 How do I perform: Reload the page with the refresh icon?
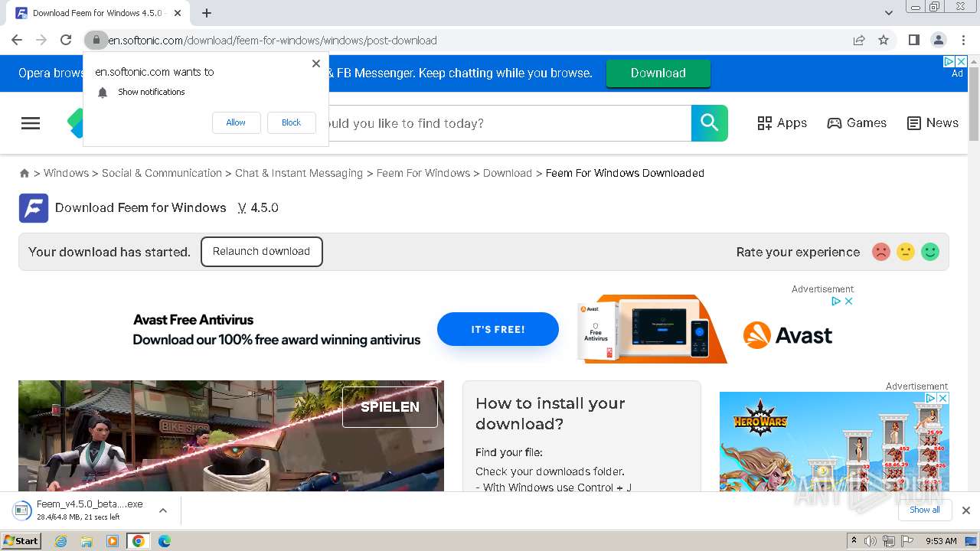point(66,40)
